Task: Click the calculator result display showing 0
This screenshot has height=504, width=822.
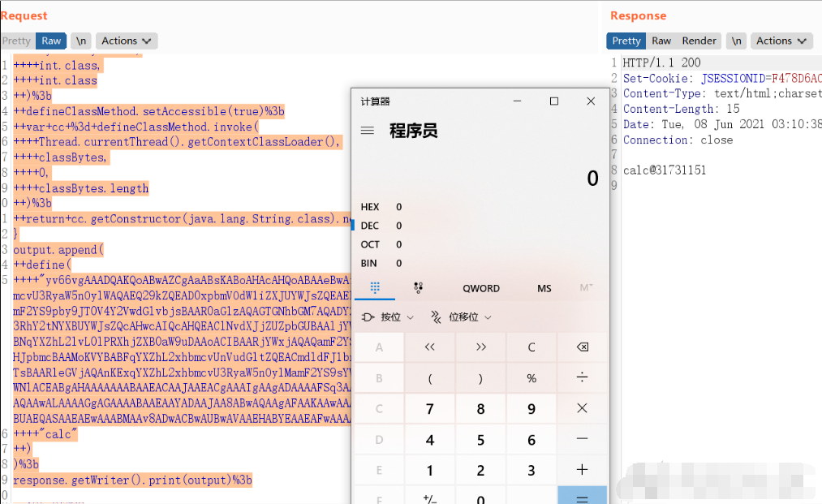Action: pos(592,179)
